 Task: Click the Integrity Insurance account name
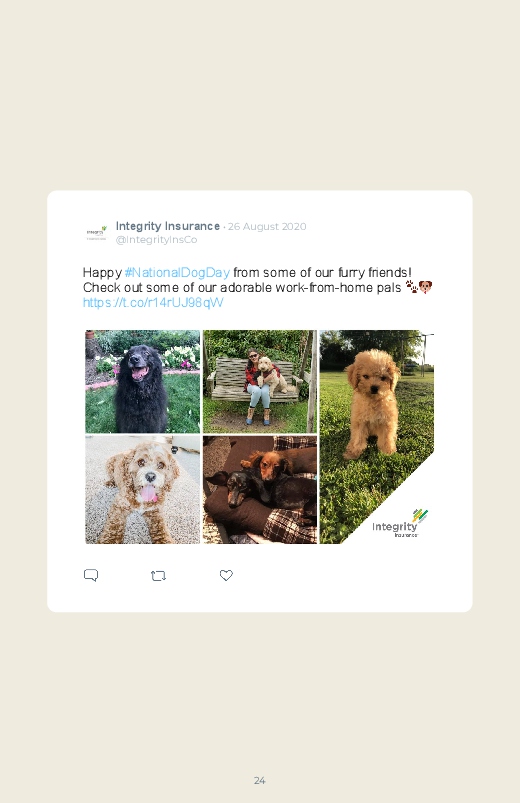click(168, 226)
